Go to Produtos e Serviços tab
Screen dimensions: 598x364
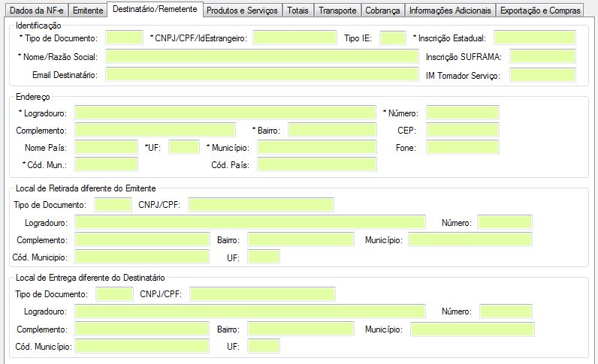[x=242, y=11]
